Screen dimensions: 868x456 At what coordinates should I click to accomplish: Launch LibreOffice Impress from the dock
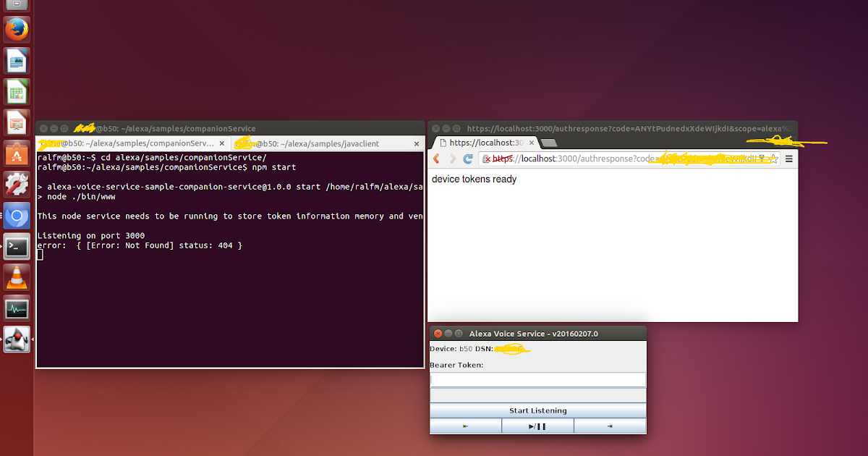pyautogui.click(x=17, y=123)
